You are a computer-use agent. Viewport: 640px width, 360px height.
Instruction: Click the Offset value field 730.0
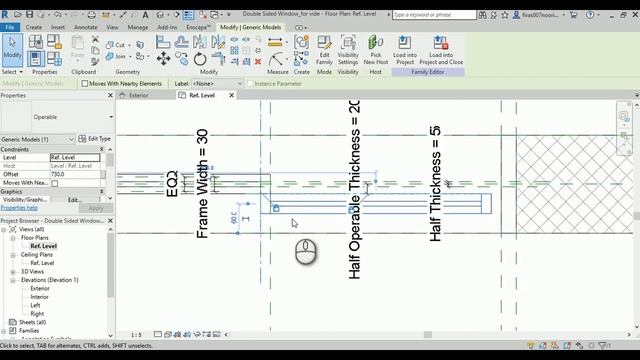75,174
